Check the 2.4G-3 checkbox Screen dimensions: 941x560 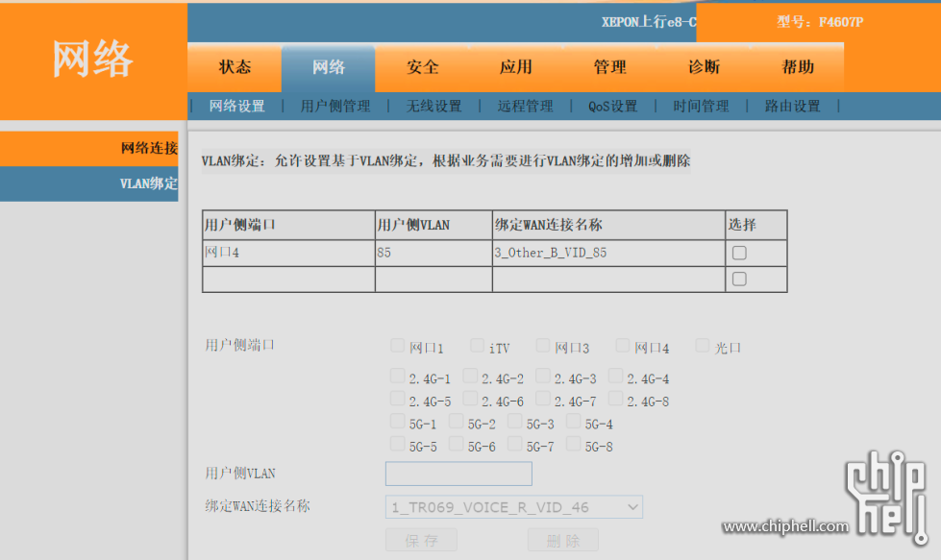[x=543, y=376]
